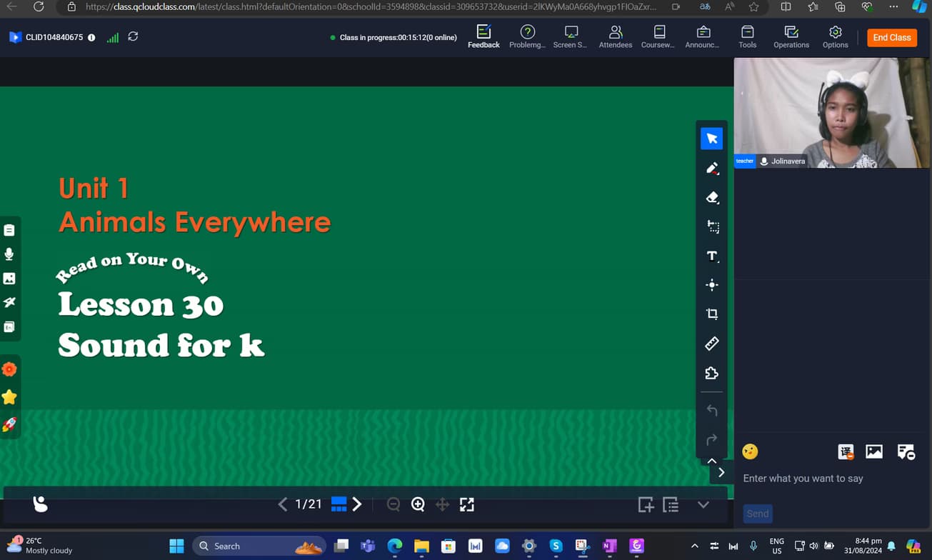Open the ruler tool
932x560 pixels.
(x=711, y=344)
